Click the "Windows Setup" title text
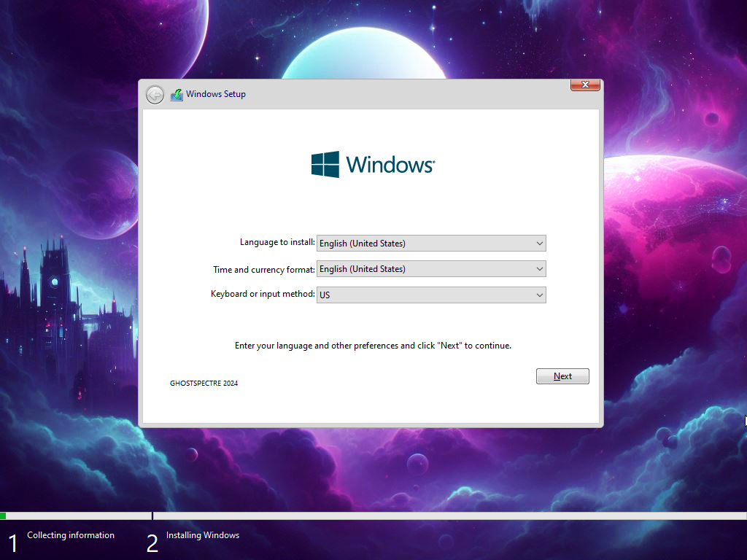The width and height of the screenshot is (747, 560). pyautogui.click(x=216, y=94)
